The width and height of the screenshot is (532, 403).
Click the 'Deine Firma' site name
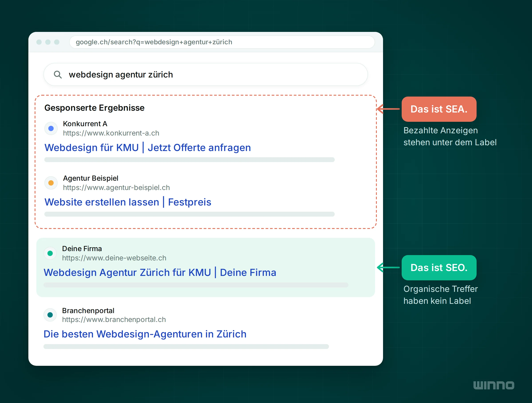(82, 248)
